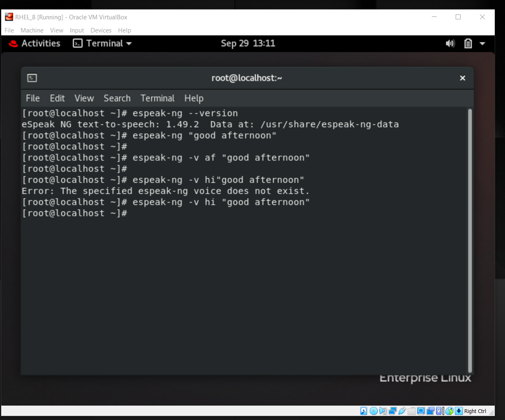The image size is (505, 420).
Task: Click the mouse integration status icon
Action: [449, 411]
